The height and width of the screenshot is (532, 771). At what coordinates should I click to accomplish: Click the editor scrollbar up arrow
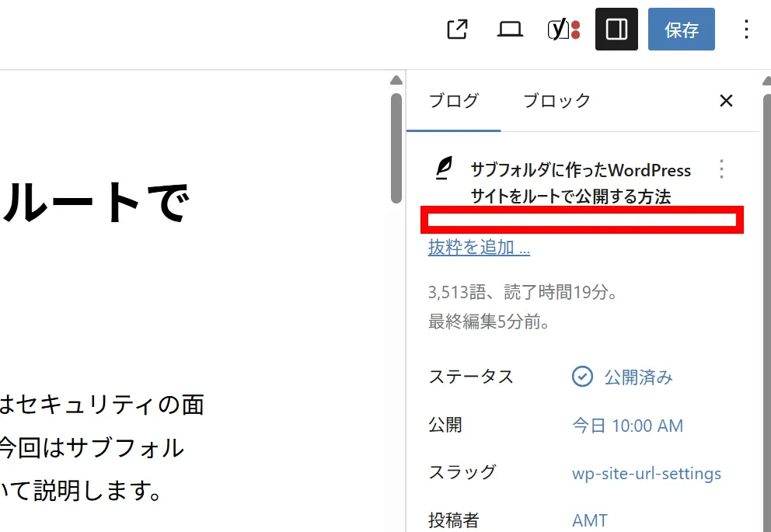[x=396, y=80]
